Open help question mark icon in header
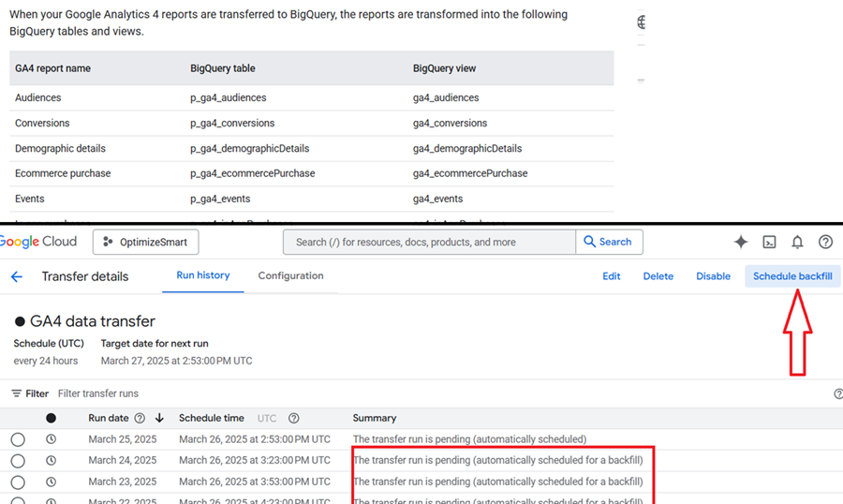The height and width of the screenshot is (504, 843). coord(825,242)
